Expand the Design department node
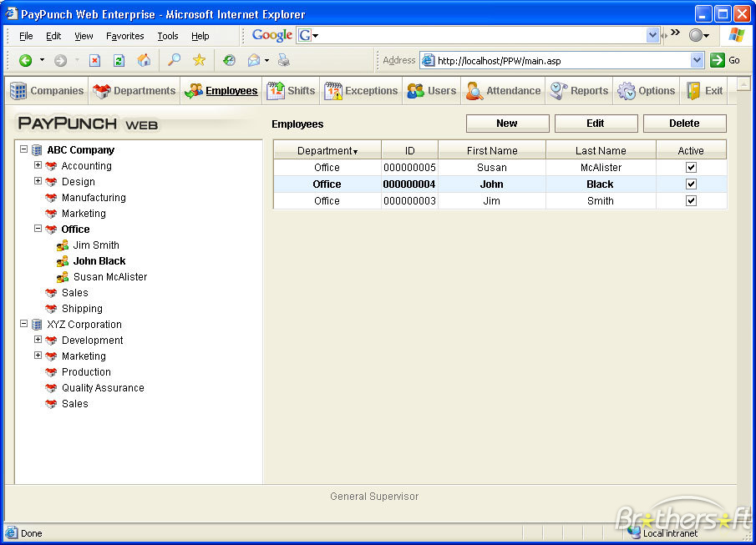 click(x=38, y=181)
